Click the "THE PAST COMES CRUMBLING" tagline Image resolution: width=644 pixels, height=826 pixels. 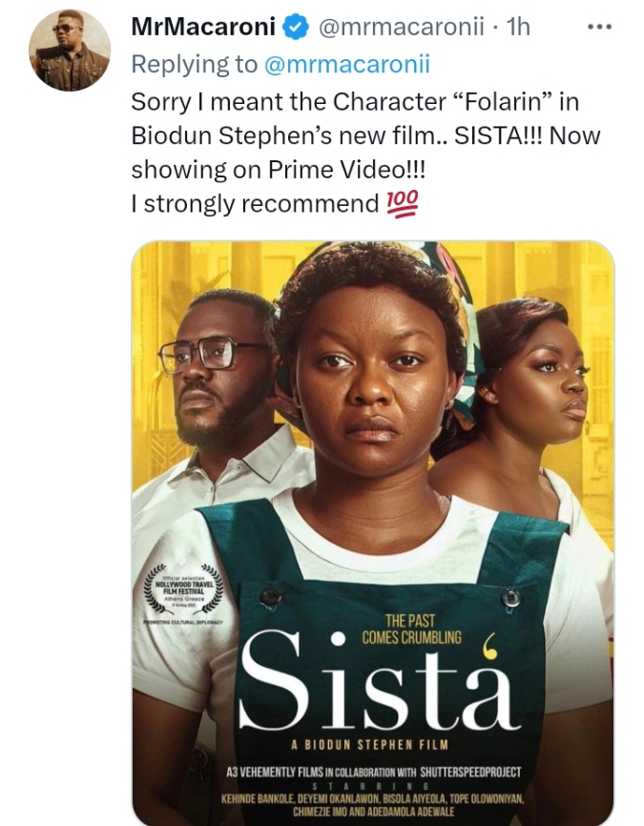(410, 629)
